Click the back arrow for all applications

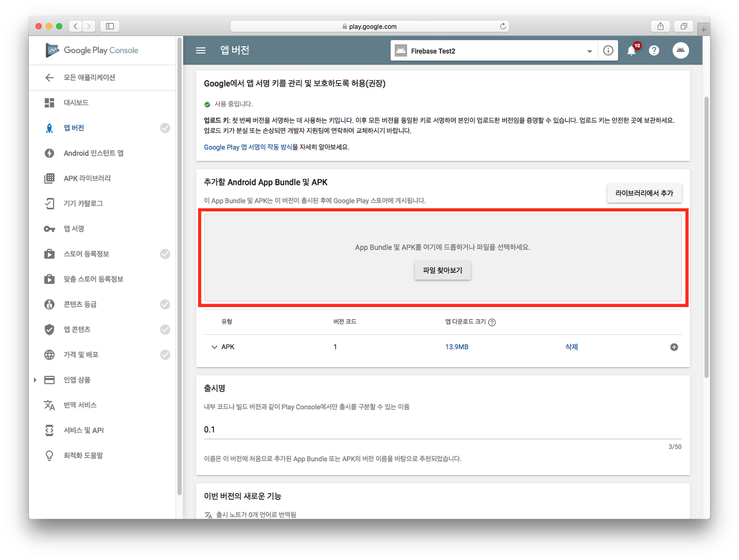coord(50,77)
